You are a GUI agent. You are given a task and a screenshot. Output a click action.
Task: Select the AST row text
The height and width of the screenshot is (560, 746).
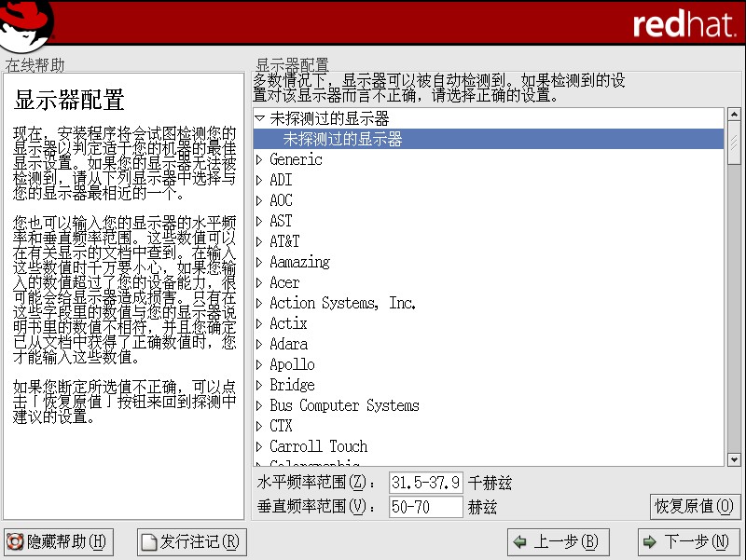[281, 221]
